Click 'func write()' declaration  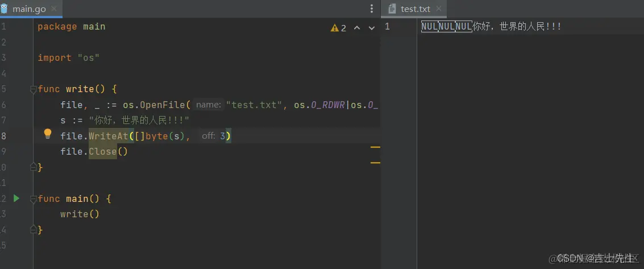coord(72,89)
